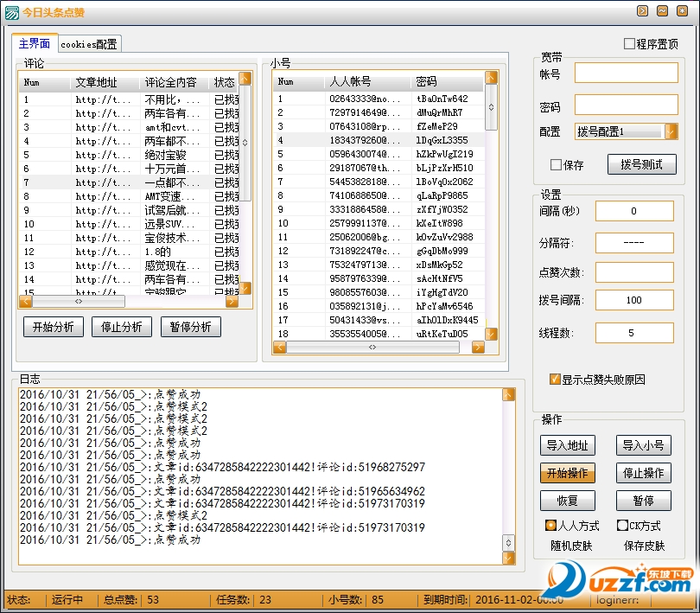This screenshot has height=613, width=700.
Task: Click the 暂停 operation button
Action: tap(643, 501)
